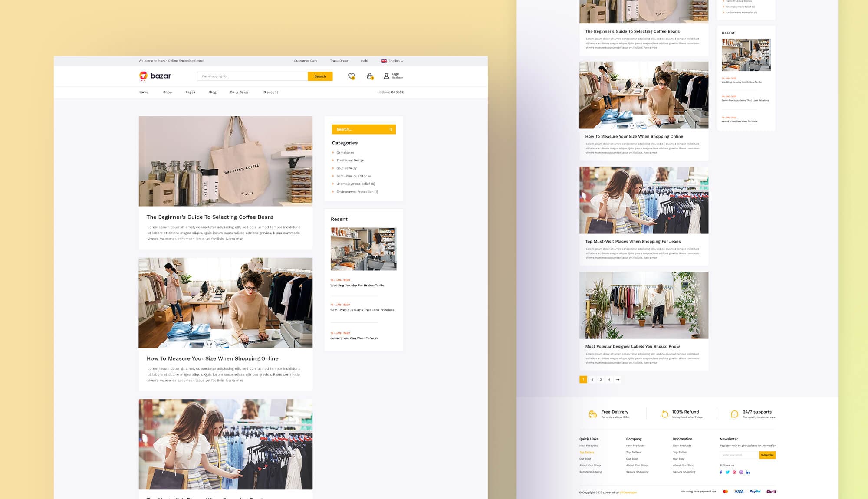Open the wishlist heart icon
Viewport: 868px width, 499px height.
pyautogui.click(x=351, y=76)
